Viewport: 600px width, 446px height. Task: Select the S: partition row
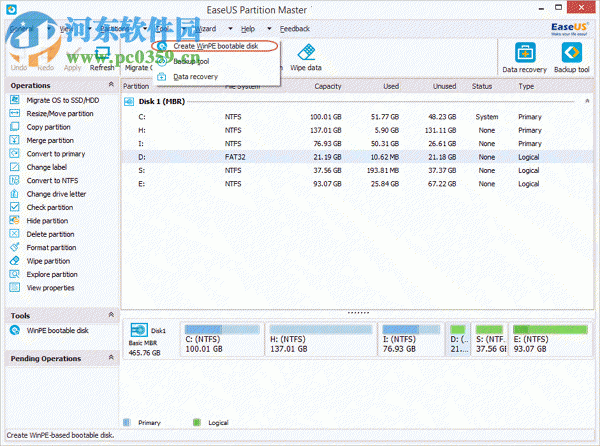point(357,171)
